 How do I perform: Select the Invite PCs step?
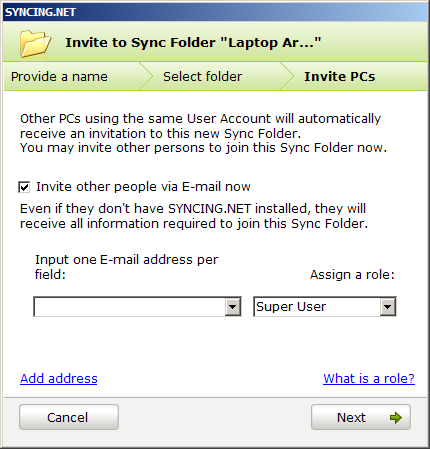(x=340, y=77)
